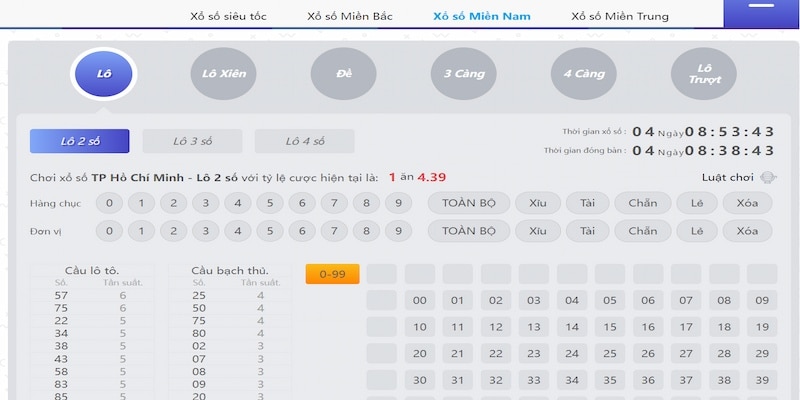Pick number 12 in the grid
The image size is (800, 400).
496,327
